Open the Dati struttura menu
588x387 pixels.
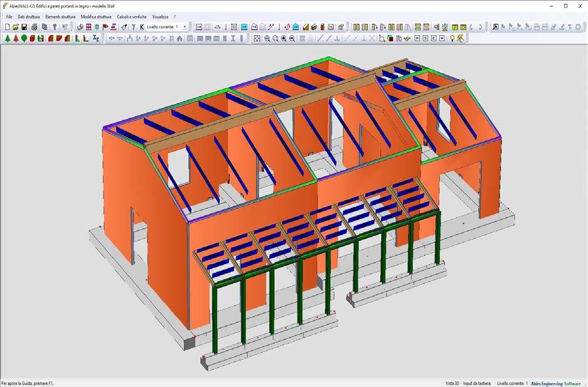pos(28,17)
